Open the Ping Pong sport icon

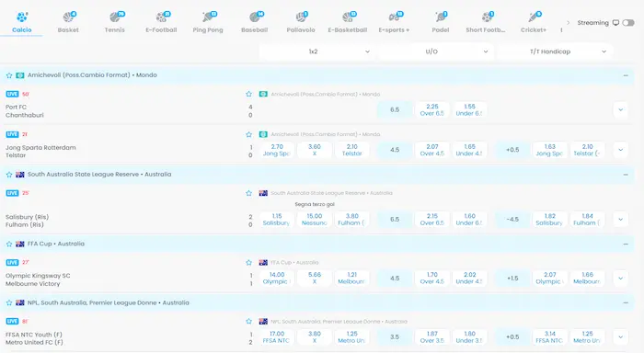pyautogui.click(x=209, y=17)
